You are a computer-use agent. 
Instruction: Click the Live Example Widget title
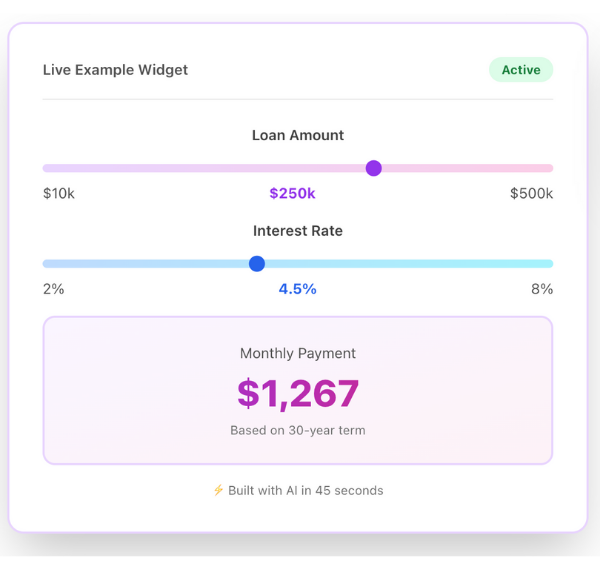[115, 70]
